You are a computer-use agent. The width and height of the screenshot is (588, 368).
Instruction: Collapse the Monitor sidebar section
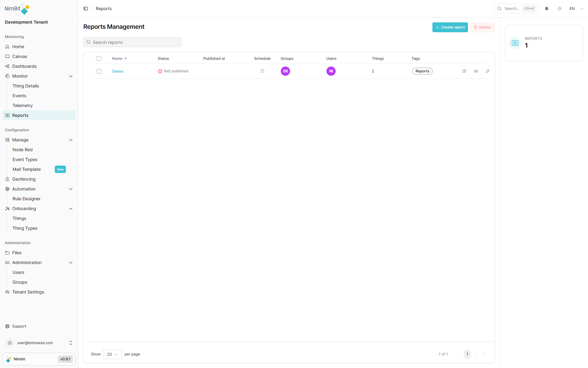tap(71, 76)
